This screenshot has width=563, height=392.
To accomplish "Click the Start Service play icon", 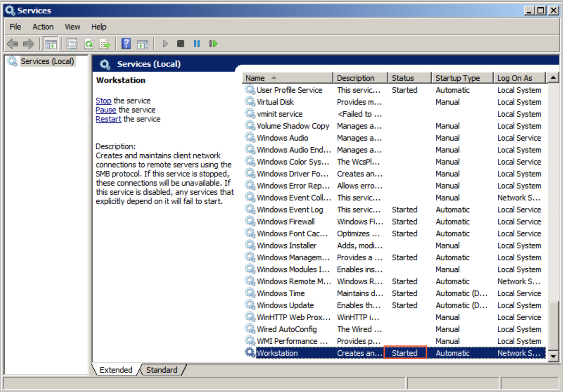I will coord(165,44).
